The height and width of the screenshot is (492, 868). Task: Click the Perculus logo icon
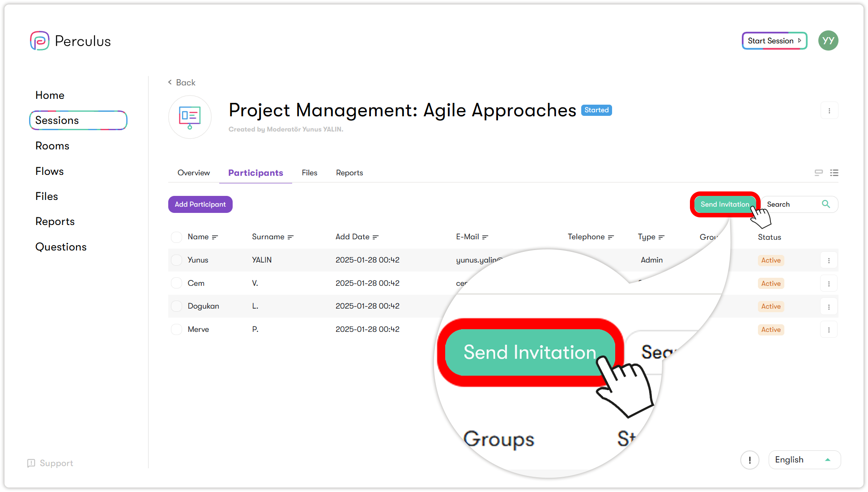39,41
